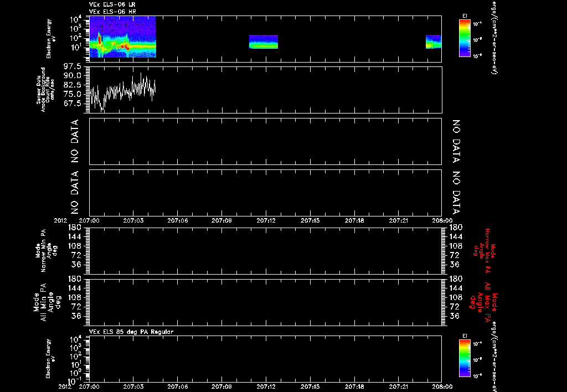The height and width of the screenshot is (392, 567).
Task: Click the white anode background count rate trace
Action: coord(122,92)
